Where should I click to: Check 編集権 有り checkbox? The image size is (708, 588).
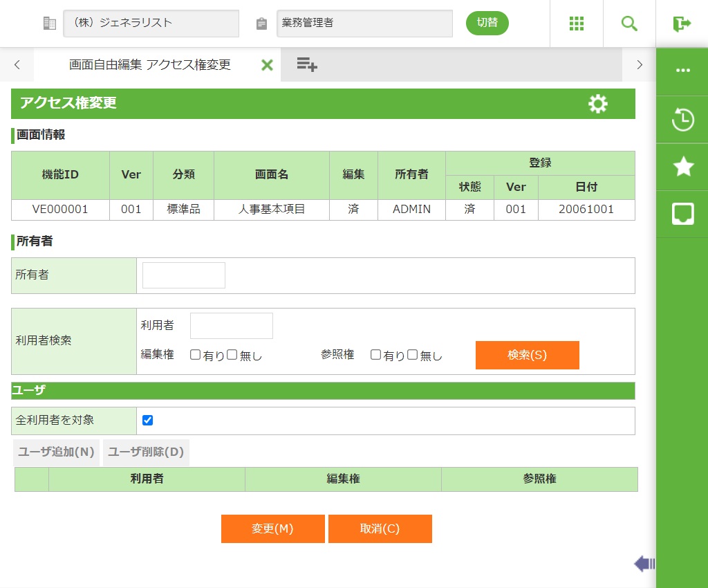(x=196, y=355)
